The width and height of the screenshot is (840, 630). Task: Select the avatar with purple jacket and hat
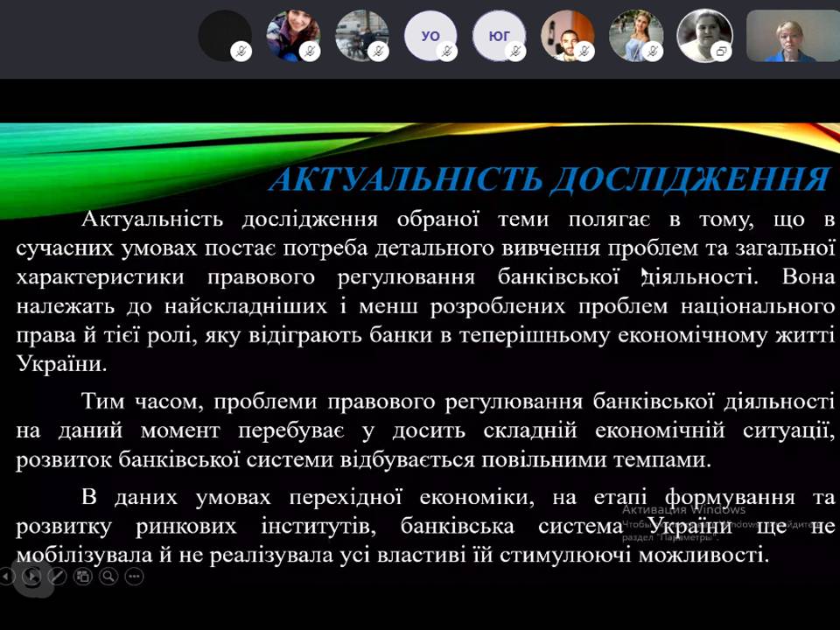coord(291,35)
